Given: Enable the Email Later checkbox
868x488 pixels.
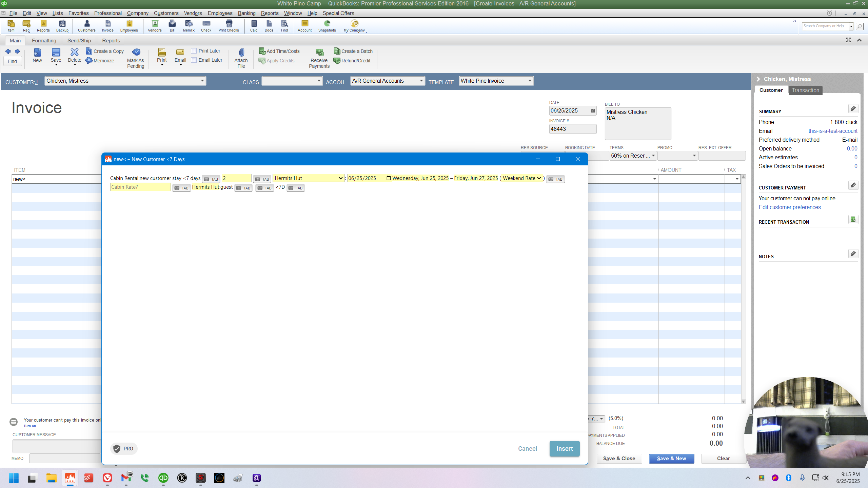Looking at the screenshot, I should coord(194,60).
